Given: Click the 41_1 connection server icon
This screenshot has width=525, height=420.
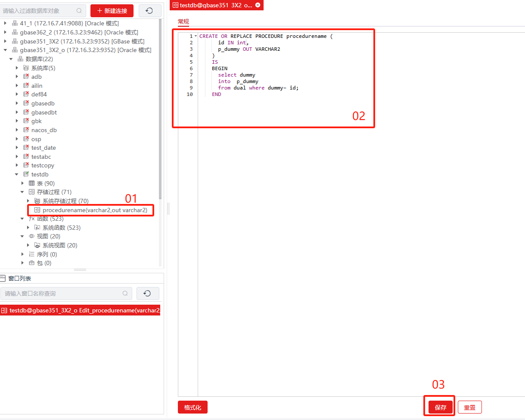Looking at the screenshot, I should pyautogui.click(x=15, y=23).
